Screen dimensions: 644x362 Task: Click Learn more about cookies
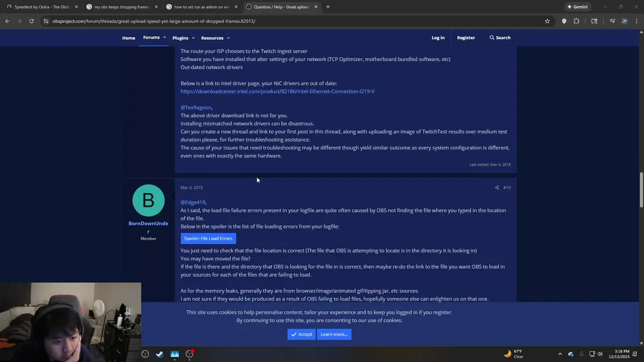point(334,334)
